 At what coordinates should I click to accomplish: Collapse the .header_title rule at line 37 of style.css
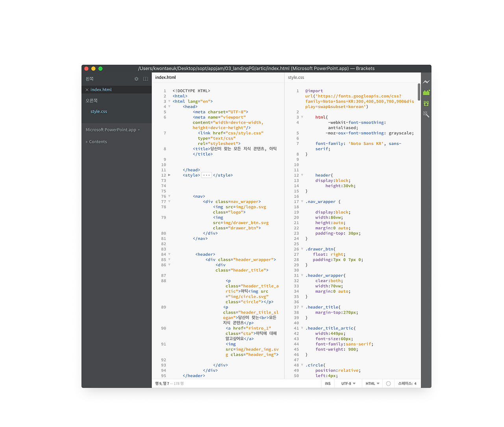[302, 307]
